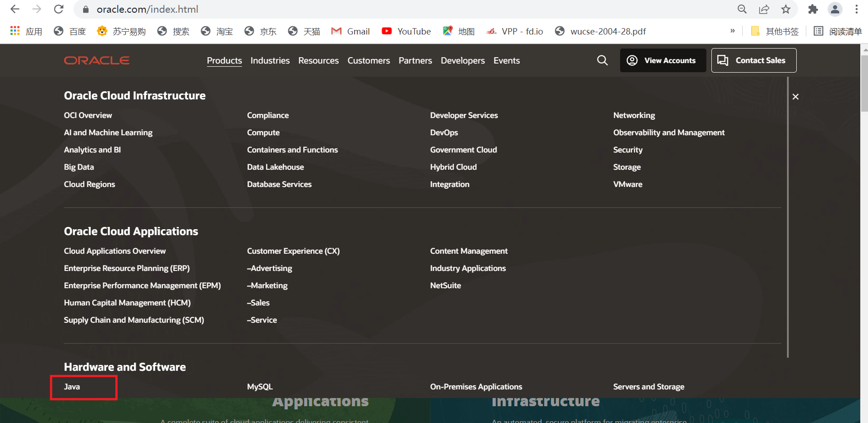Open the NetSuite link
Screen dimensions: 868x423
click(445, 285)
